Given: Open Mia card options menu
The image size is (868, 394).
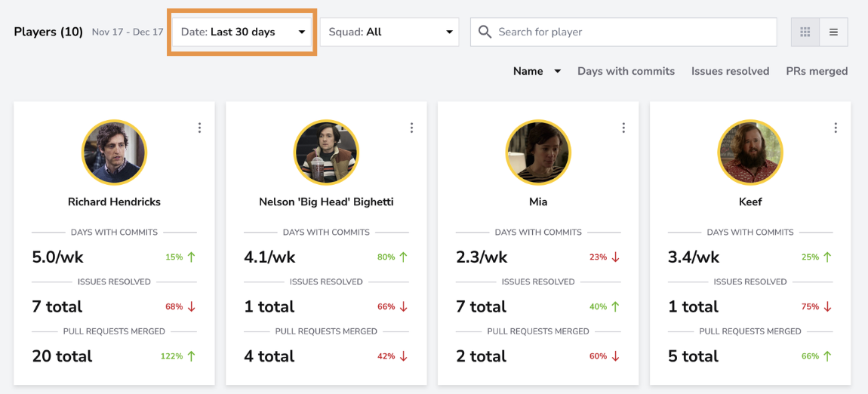Looking at the screenshot, I should click(623, 128).
